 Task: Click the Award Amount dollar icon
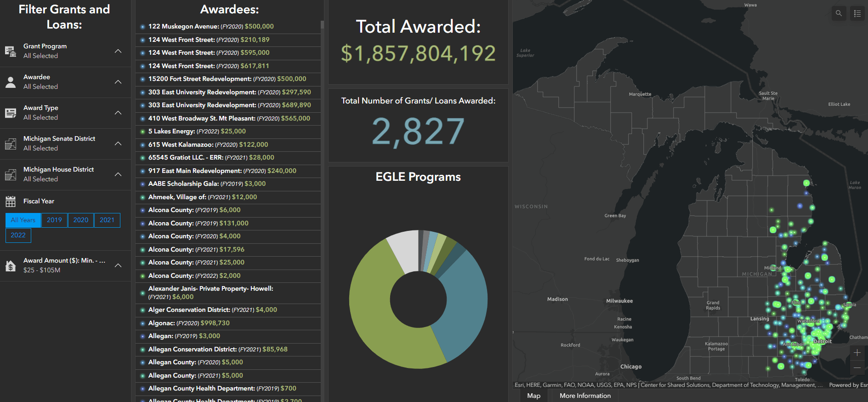pos(11,265)
